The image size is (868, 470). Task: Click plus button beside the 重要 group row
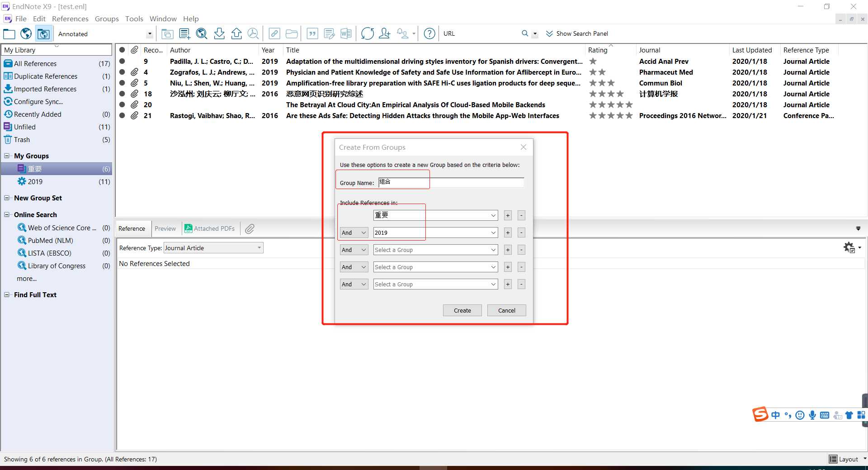(508, 215)
